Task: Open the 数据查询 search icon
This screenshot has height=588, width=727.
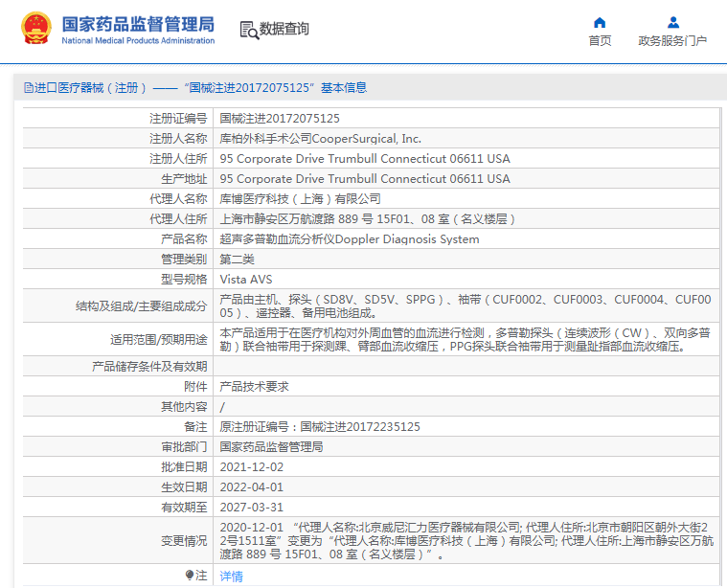Action: click(249, 30)
